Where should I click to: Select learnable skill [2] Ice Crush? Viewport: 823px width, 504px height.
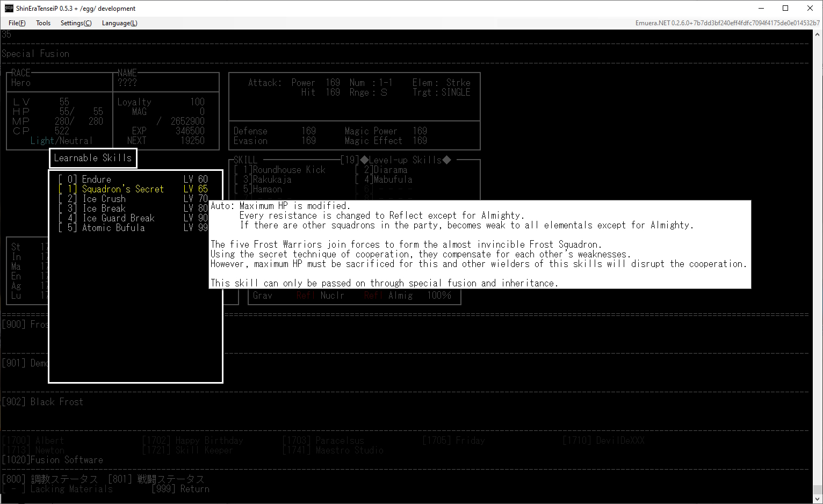point(133,199)
